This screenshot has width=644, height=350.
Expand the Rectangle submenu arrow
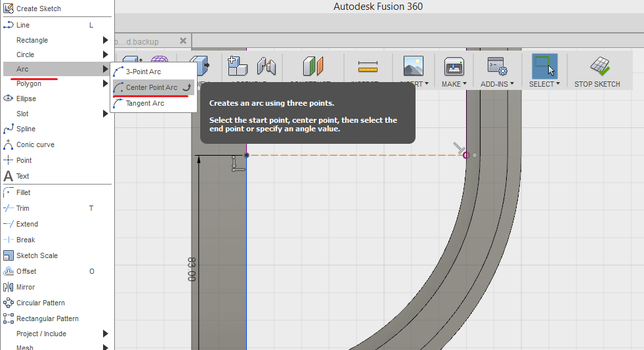105,40
